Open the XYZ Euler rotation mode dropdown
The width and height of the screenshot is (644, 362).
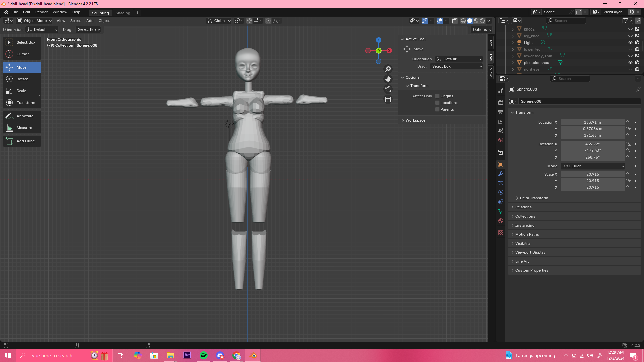(593, 166)
